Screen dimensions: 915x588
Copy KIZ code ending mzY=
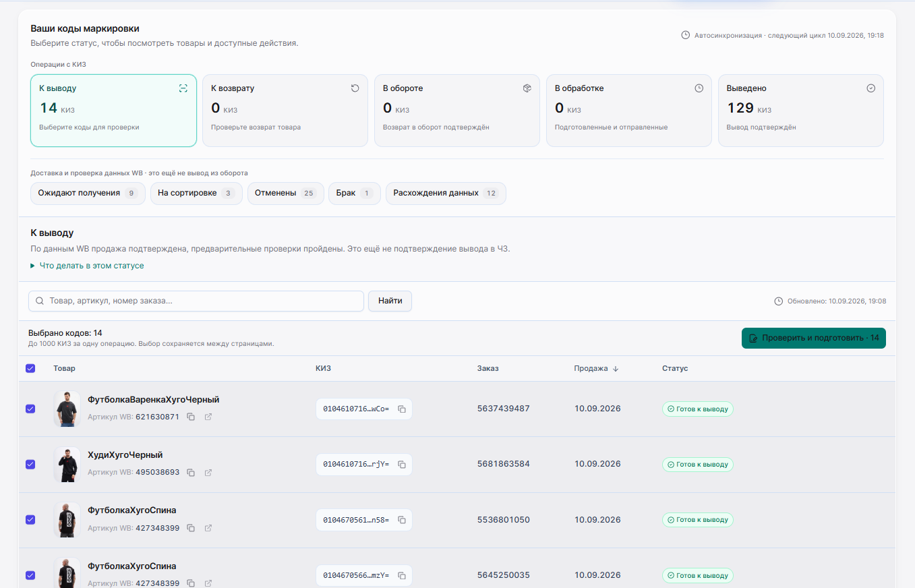point(402,575)
